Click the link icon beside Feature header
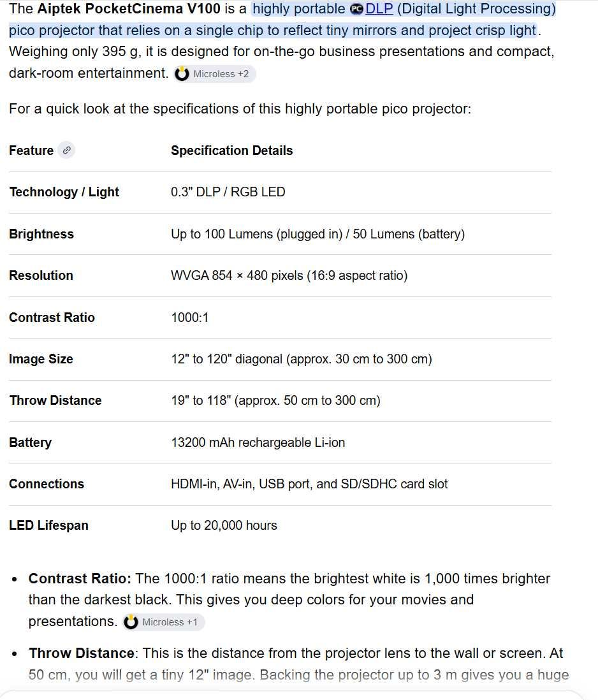This screenshot has width=598, height=700. [66, 150]
